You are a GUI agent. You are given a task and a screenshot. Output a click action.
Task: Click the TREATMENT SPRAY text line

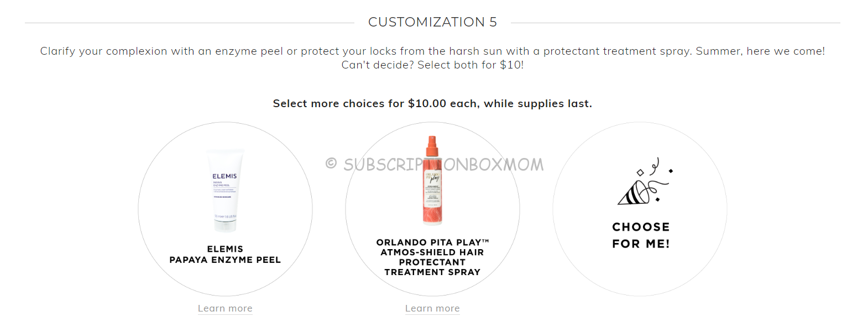(x=432, y=272)
